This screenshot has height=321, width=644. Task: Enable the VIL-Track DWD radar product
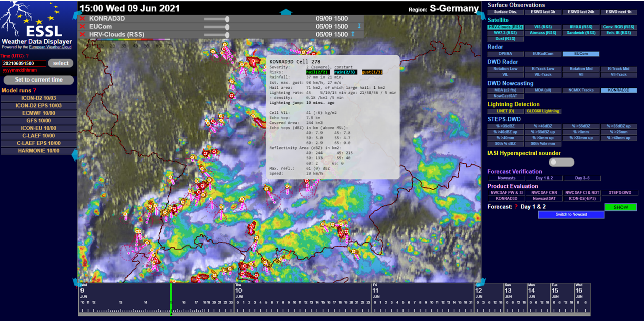(x=543, y=75)
